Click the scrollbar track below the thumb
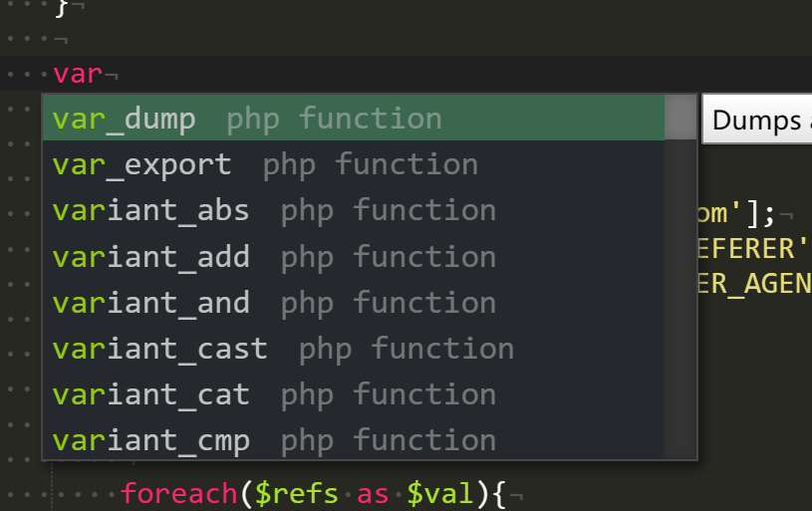The image size is (812, 511). (x=680, y=299)
